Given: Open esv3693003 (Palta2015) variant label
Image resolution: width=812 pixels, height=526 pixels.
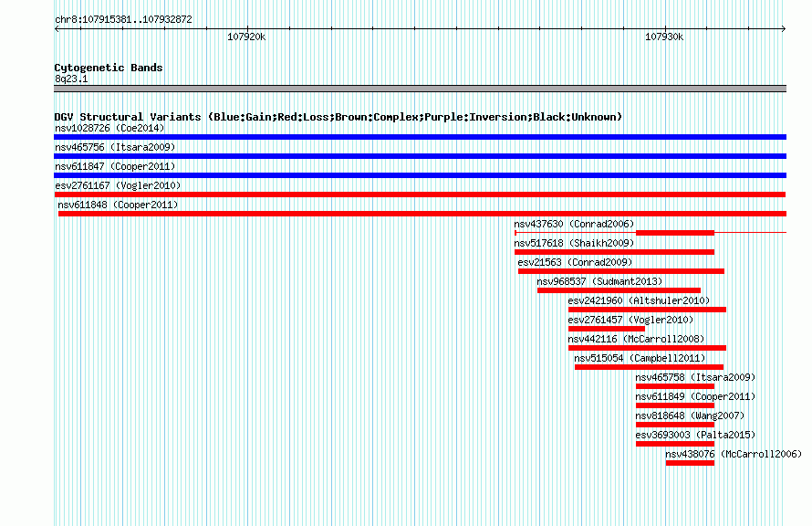Looking at the screenshot, I should click(x=695, y=435).
